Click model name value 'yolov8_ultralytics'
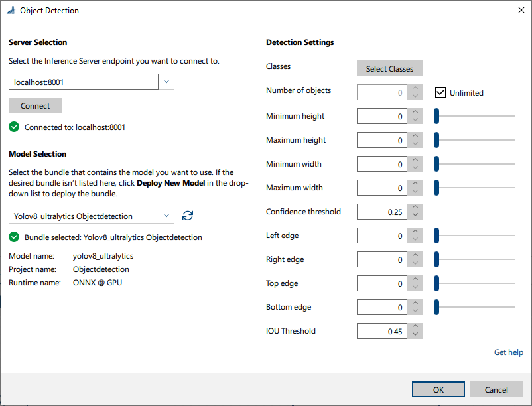The image size is (532, 406). click(x=103, y=256)
